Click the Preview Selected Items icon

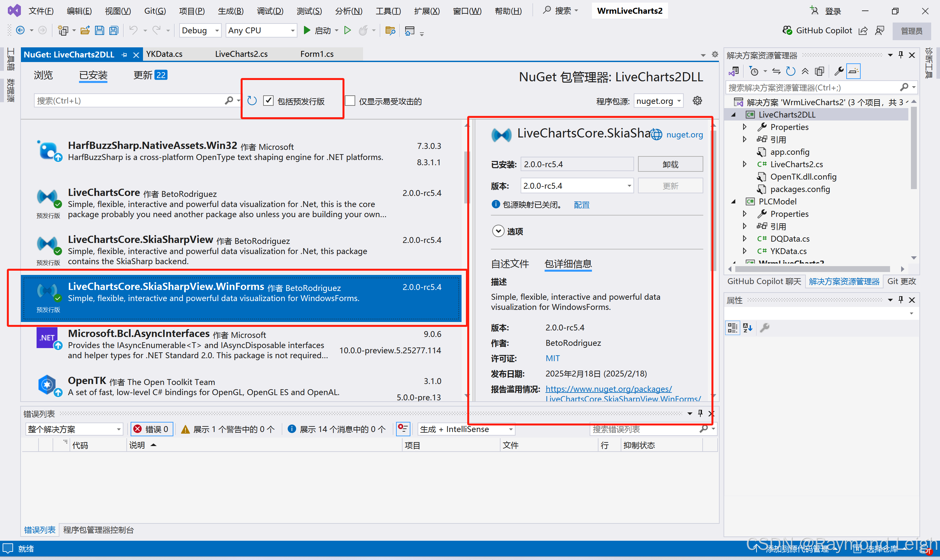pos(853,71)
